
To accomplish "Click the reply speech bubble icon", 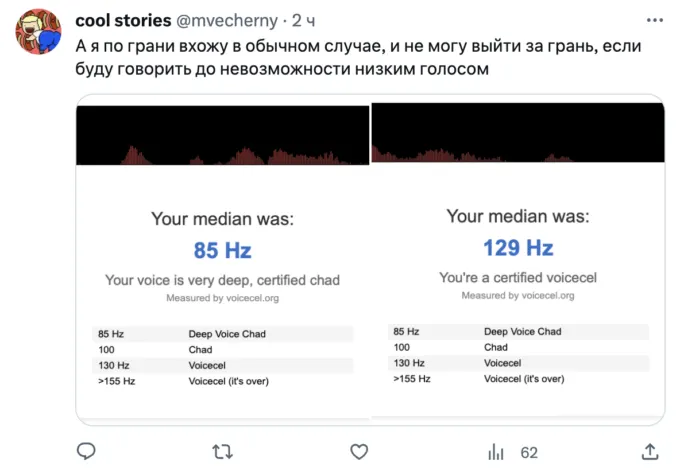I will [87, 451].
